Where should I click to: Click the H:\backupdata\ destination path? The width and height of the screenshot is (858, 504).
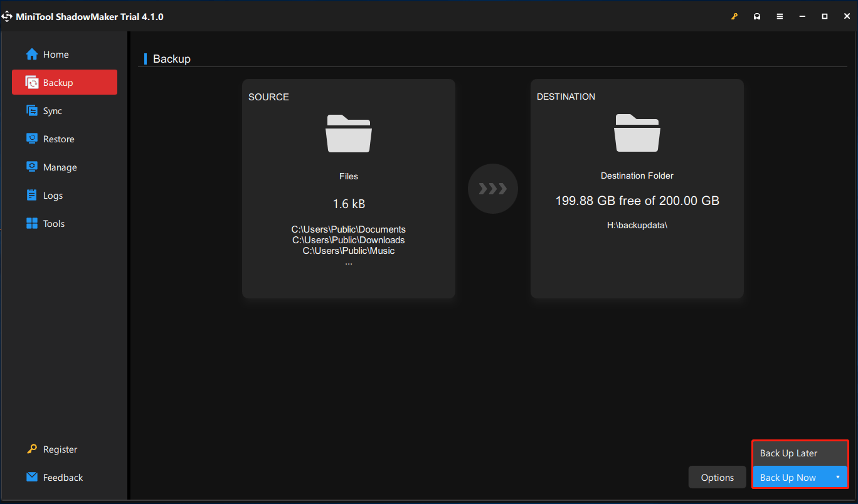[637, 224]
